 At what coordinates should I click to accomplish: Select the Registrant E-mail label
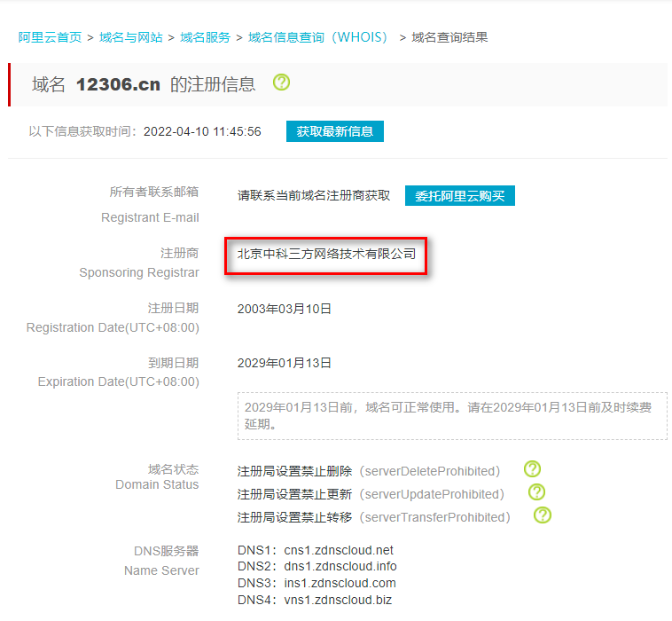[x=150, y=217]
